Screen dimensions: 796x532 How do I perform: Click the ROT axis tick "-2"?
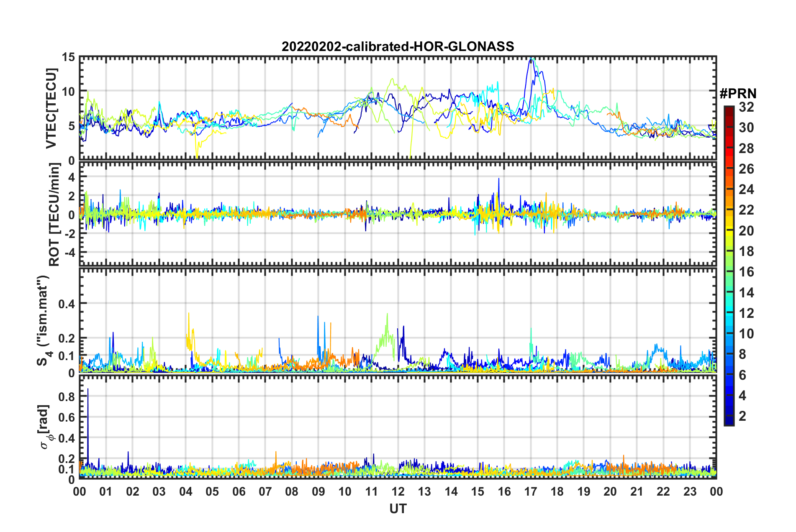(69, 234)
